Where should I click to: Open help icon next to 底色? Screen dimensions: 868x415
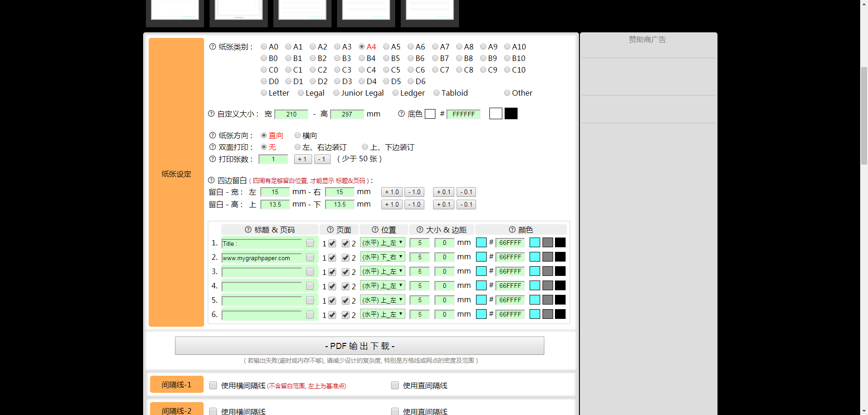pyautogui.click(x=401, y=114)
